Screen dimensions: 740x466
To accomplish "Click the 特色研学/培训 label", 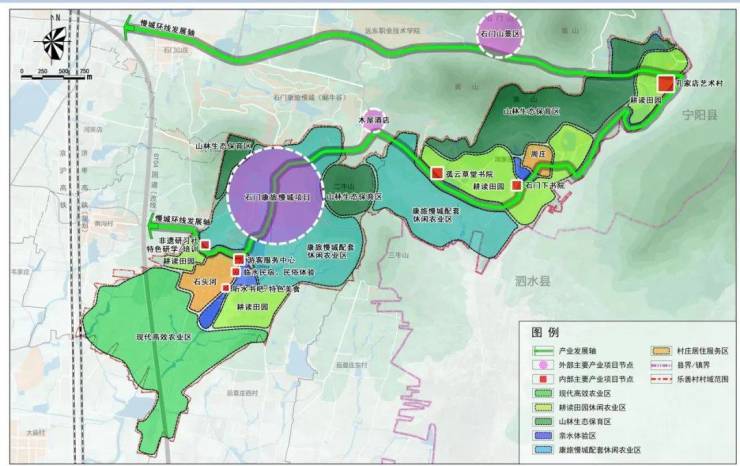I will click(x=172, y=249).
